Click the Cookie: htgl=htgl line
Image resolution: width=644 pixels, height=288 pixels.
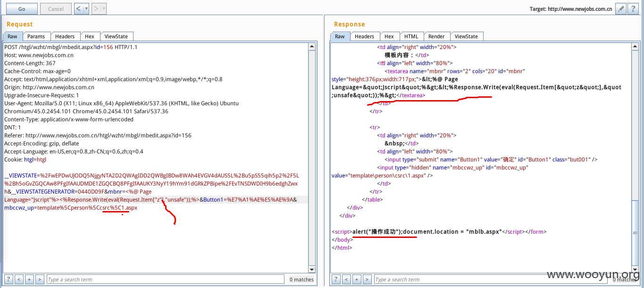point(25,160)
